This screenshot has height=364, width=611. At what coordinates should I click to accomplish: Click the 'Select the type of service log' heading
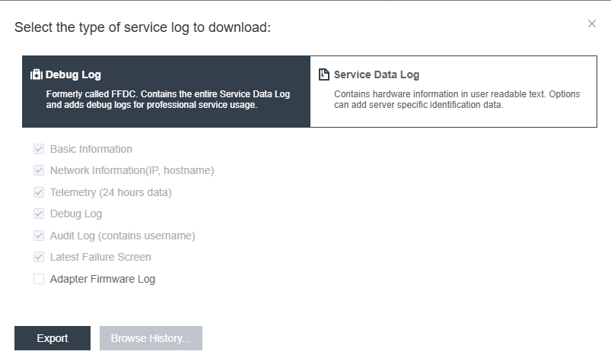(142, 27)
